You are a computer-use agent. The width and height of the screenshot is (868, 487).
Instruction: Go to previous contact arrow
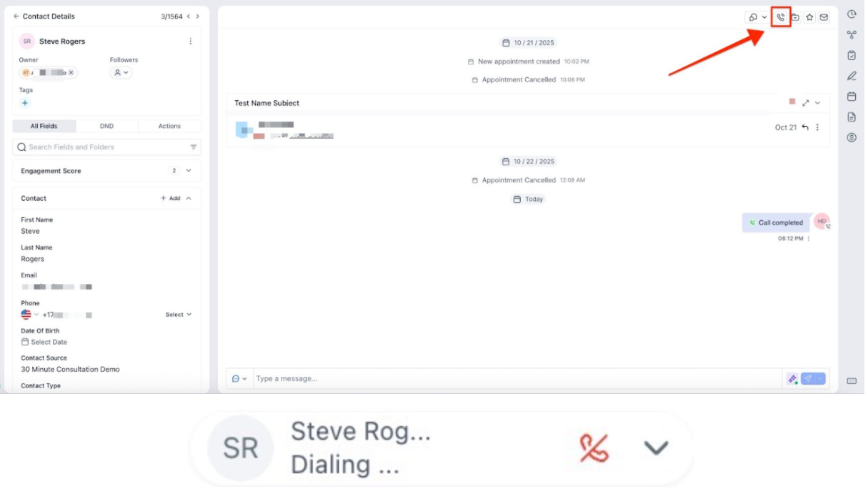coord(189,16)
